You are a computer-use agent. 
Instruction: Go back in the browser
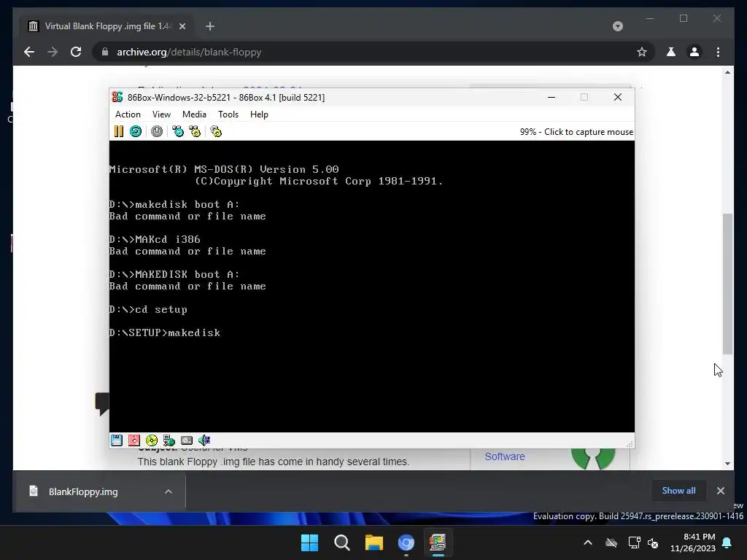[29, 52]
